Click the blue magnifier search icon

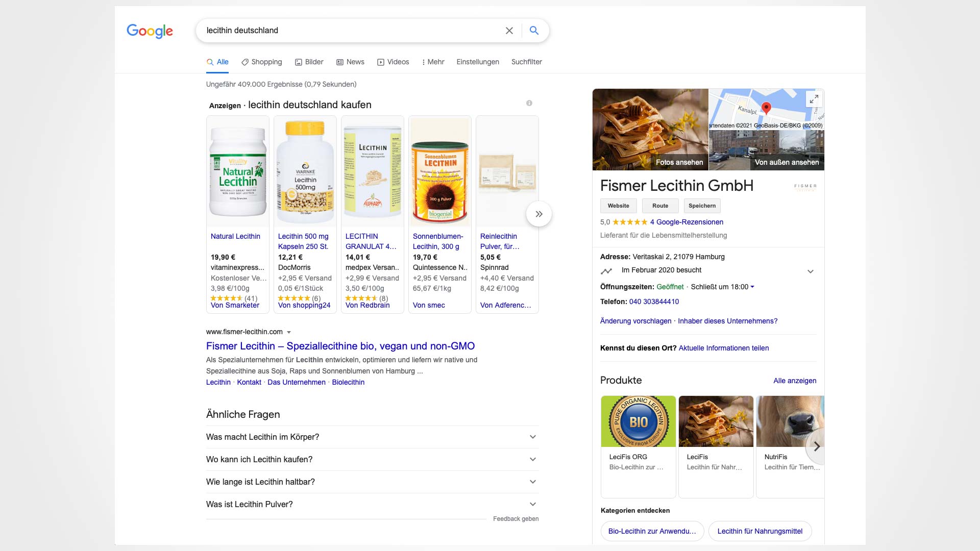coord(534,31)
